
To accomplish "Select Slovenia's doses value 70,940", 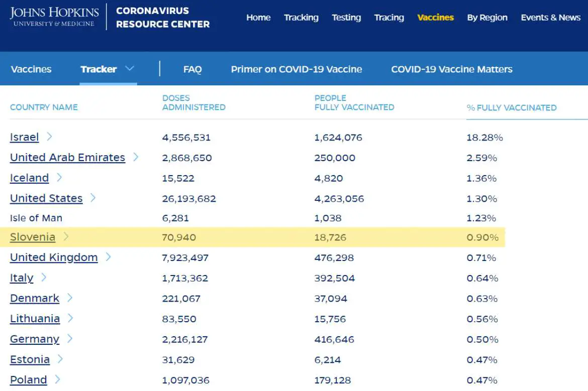I will [x=179, y=237].
